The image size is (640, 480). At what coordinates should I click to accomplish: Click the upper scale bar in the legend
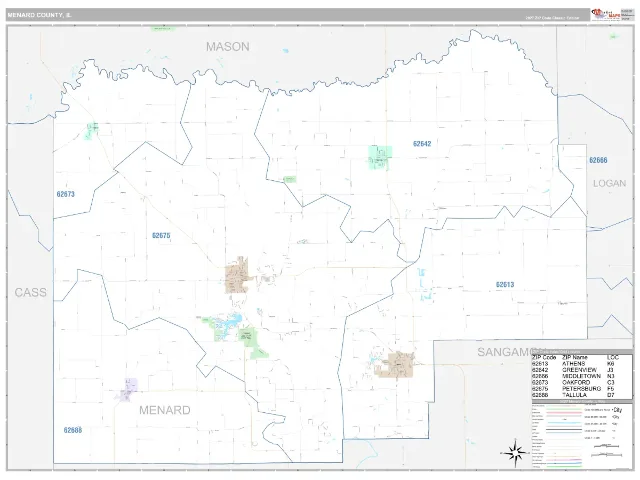pos(607,446)
